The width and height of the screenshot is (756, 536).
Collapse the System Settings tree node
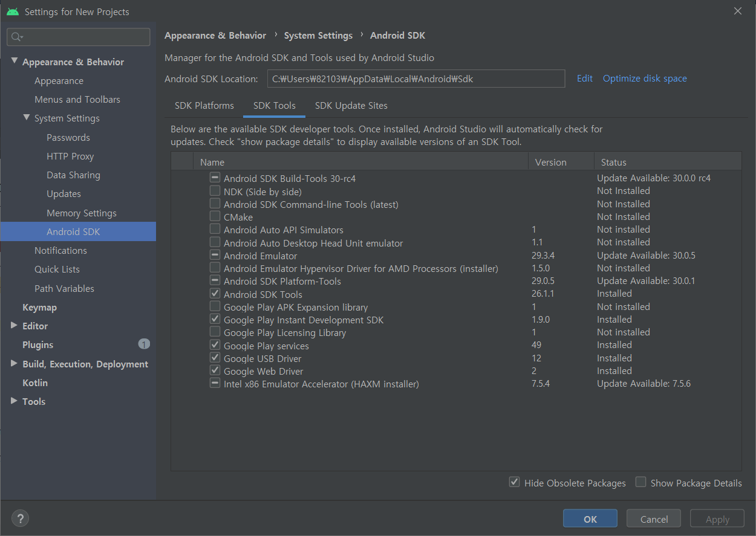click(x=27, y=118)
